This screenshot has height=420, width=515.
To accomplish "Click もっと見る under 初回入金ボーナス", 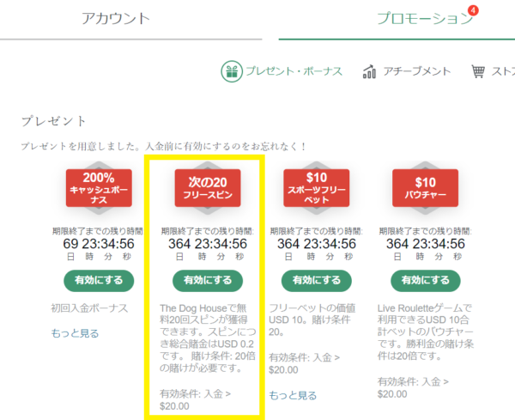I will 75,333.
